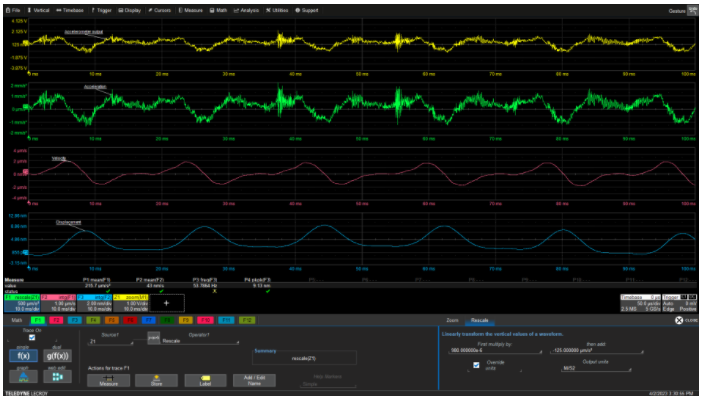The height and width of the screenshot is (399, 702).
Task: Click the Store action button
Action: click(156, 381)
